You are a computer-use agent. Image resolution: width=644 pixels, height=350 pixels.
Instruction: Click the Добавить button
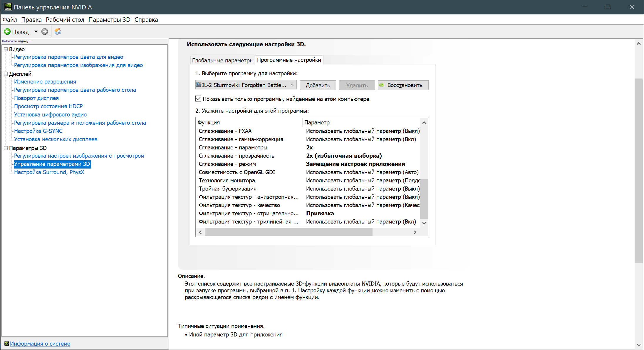pyautogui.click(x=318, y=85)
